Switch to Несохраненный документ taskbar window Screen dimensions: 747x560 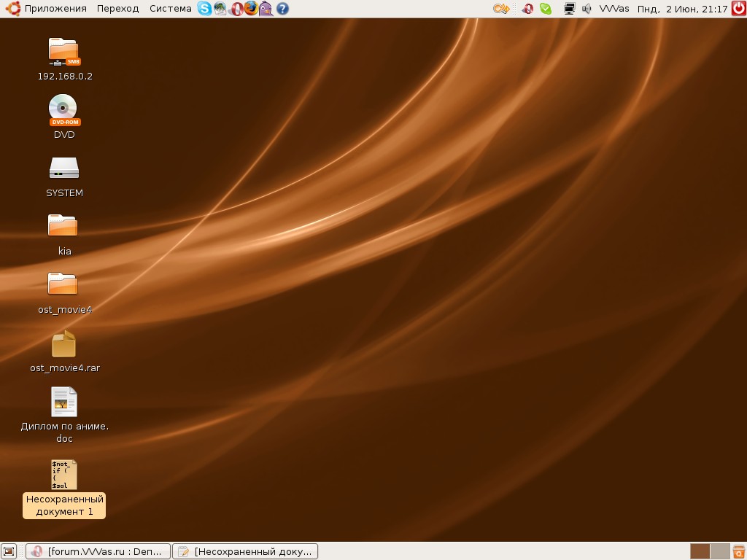(x=245, y=551)
